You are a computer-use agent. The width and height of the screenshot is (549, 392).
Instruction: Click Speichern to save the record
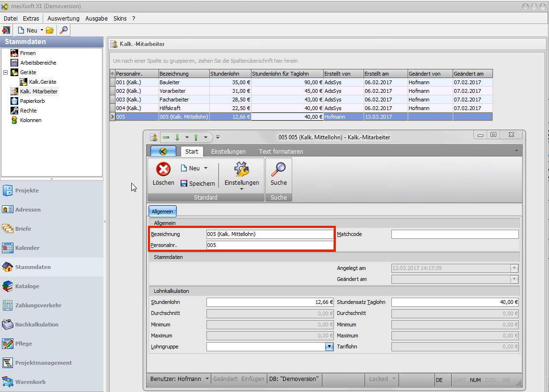[197, 183]
